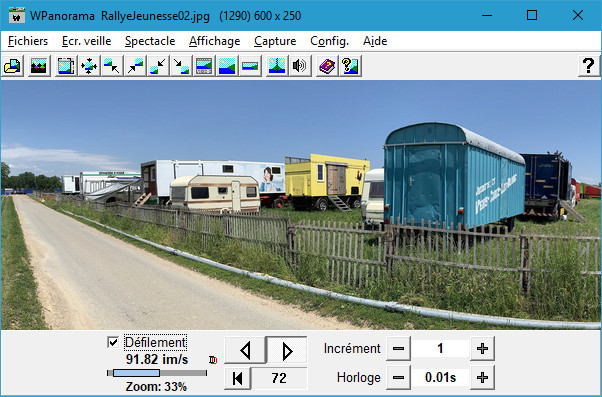Click the picture icon with arrow pointing to bottom-right
The height and width of the screenshot is (397, 602).
coord(181,66)
